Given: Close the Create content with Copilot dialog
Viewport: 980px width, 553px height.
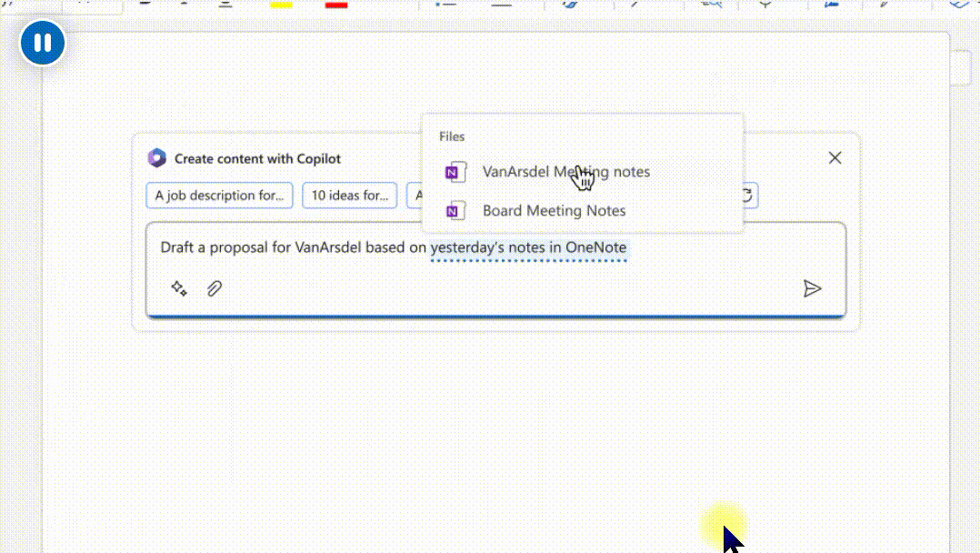Looking at the screenshot, I should (835, 157).
